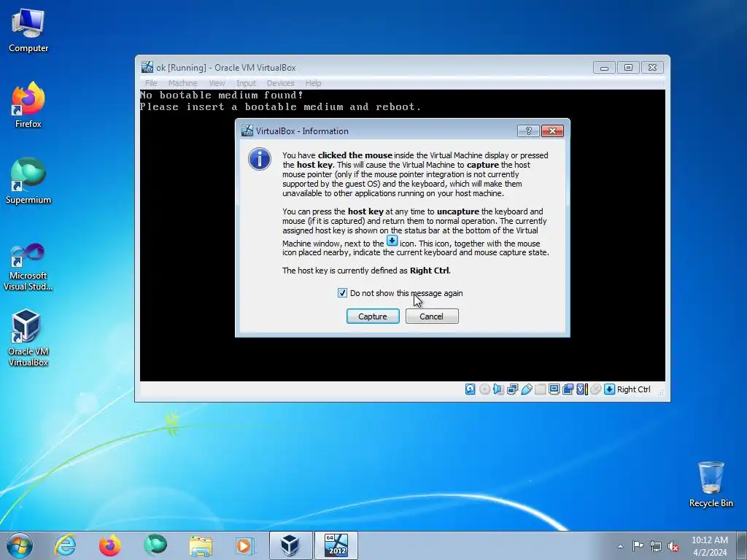
Task: Switch to the VirtualBox Manager taskbar button
Action: (x=290, y=545)
